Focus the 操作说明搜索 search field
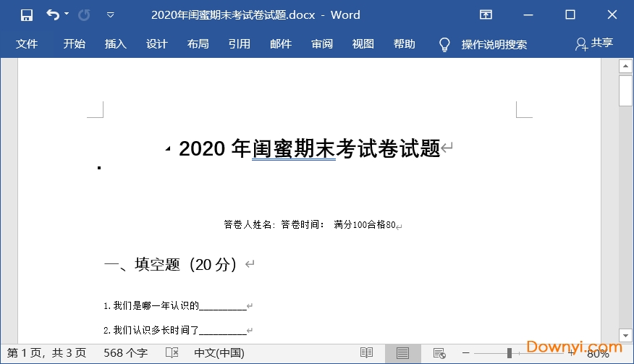This screenshot has width=634, height=364. coord(494,44)
